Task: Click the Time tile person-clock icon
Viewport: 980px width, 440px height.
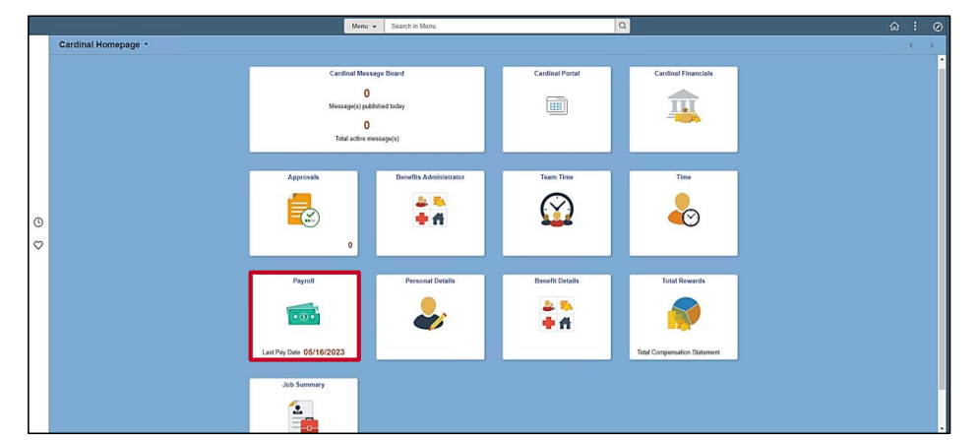Action: [683, 210]
